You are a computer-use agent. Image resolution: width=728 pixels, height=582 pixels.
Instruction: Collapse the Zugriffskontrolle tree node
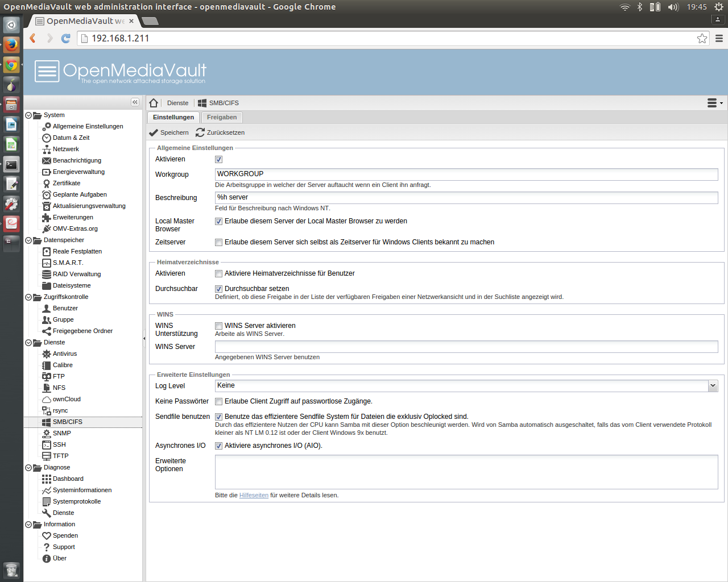click(28, 297)
